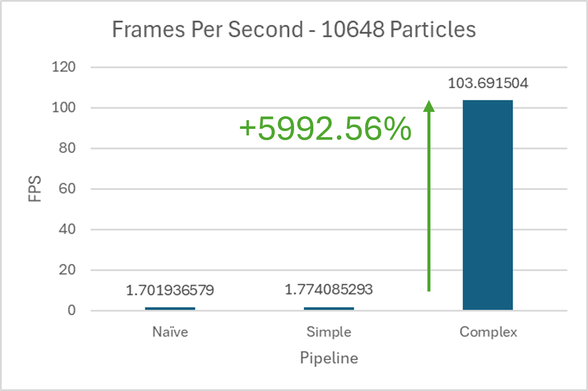Click the 60 value on FPS axis
Viewport: 588px width, 391px height.
[67, 189]
